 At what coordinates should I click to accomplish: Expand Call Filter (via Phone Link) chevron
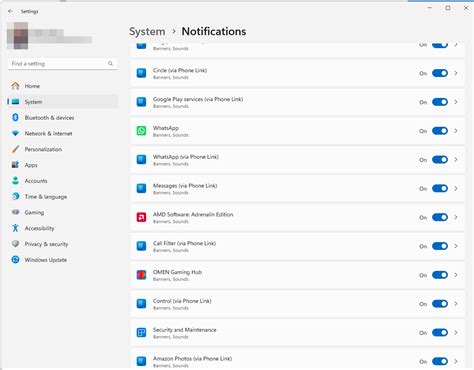[x=456, y=246]
